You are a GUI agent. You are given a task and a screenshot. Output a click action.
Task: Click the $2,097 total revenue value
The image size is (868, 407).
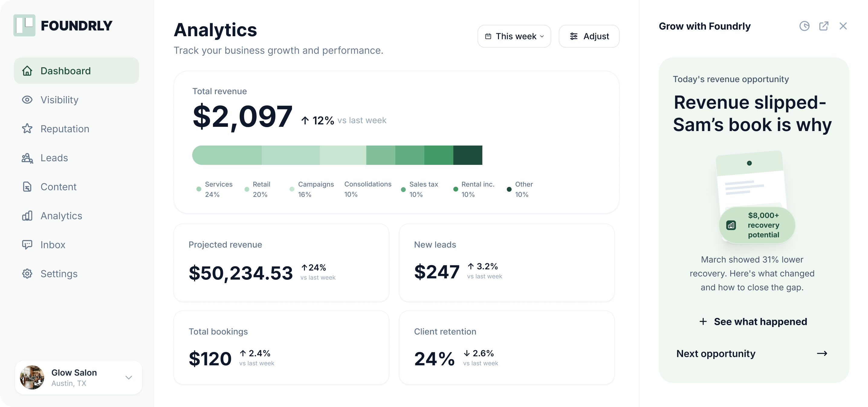point(242,117)
